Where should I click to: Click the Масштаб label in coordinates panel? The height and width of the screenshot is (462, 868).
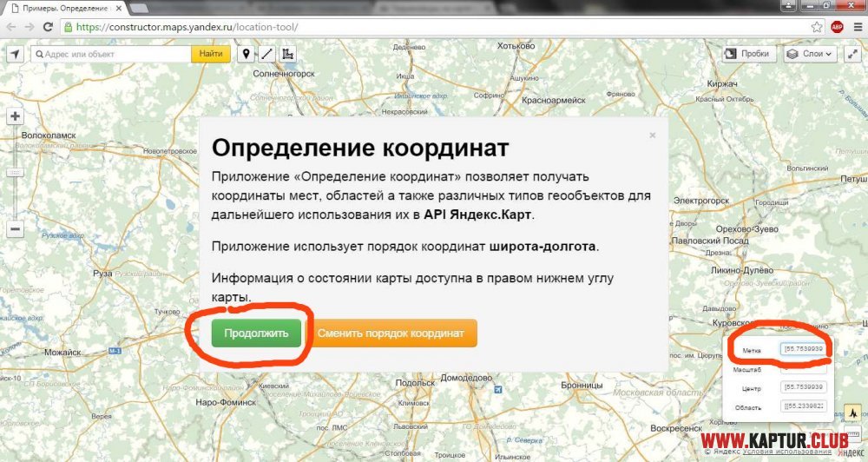click(747, 369)
